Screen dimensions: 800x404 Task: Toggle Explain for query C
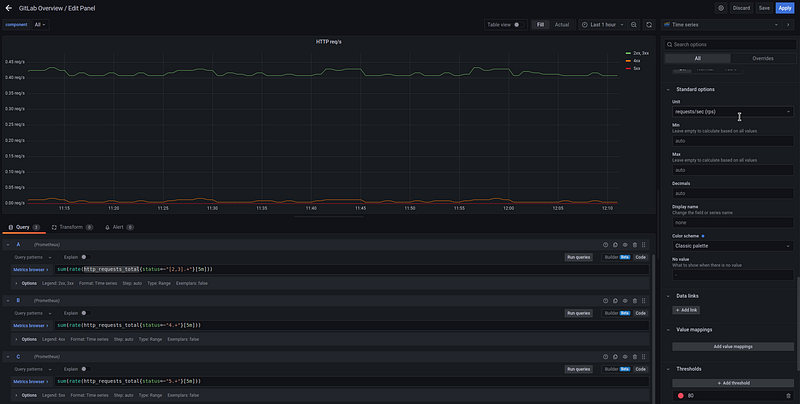[86, 369]
